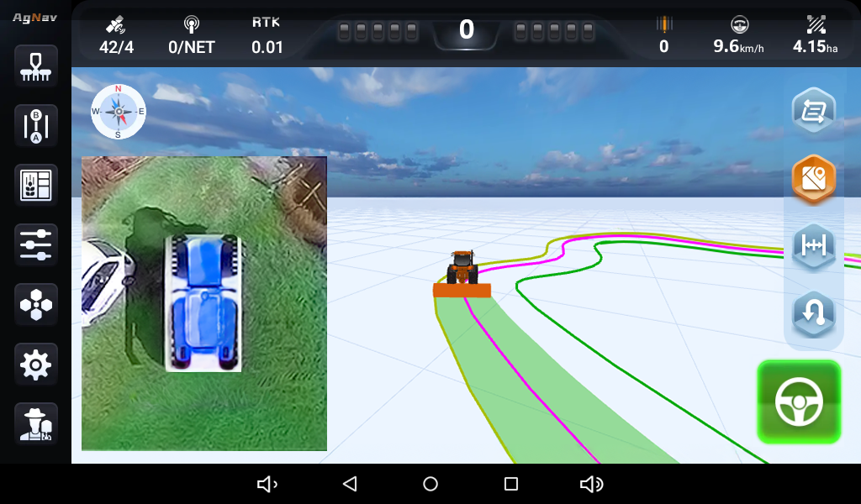
Task: Click the 9.6 km/h speed value
Action: pos(738,46)
